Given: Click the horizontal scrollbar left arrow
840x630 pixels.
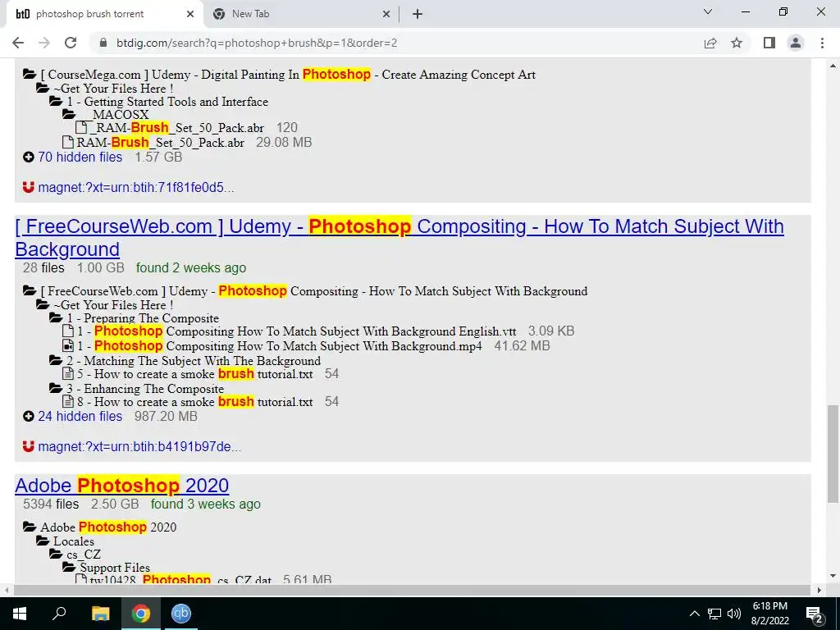Looking at the screenshot, I should click(x=7, y=590).
